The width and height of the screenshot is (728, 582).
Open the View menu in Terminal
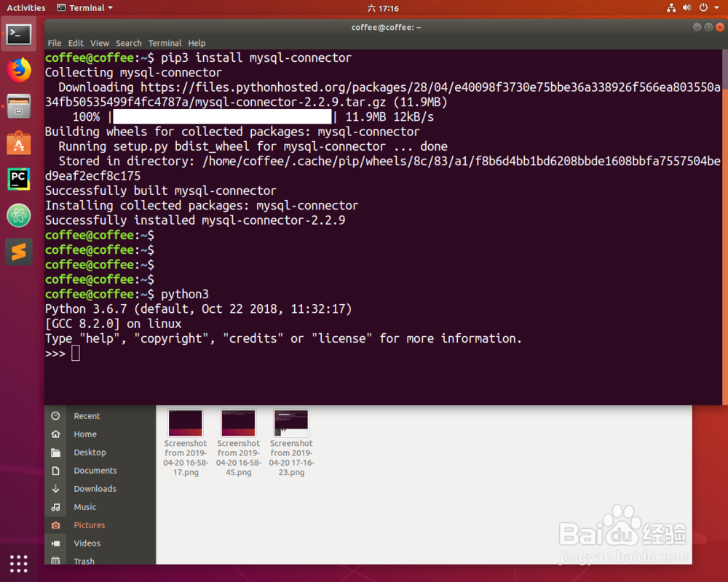pos(100,43)
